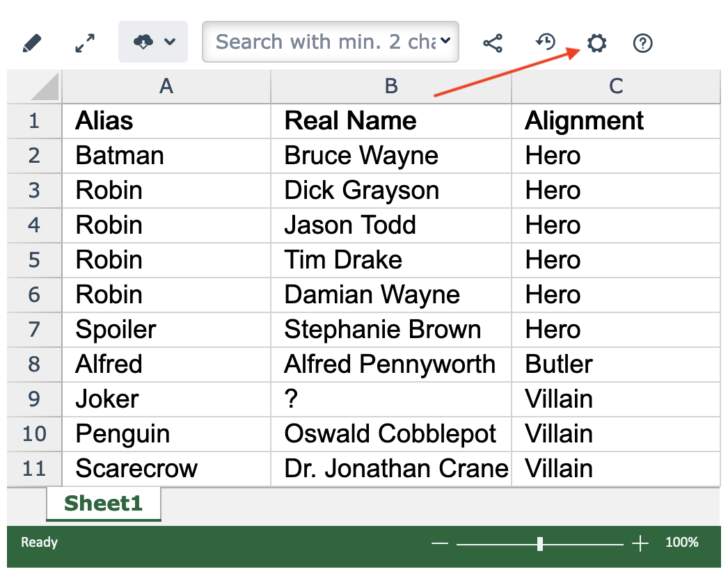Select row 5 header

(x=34, y=260)
